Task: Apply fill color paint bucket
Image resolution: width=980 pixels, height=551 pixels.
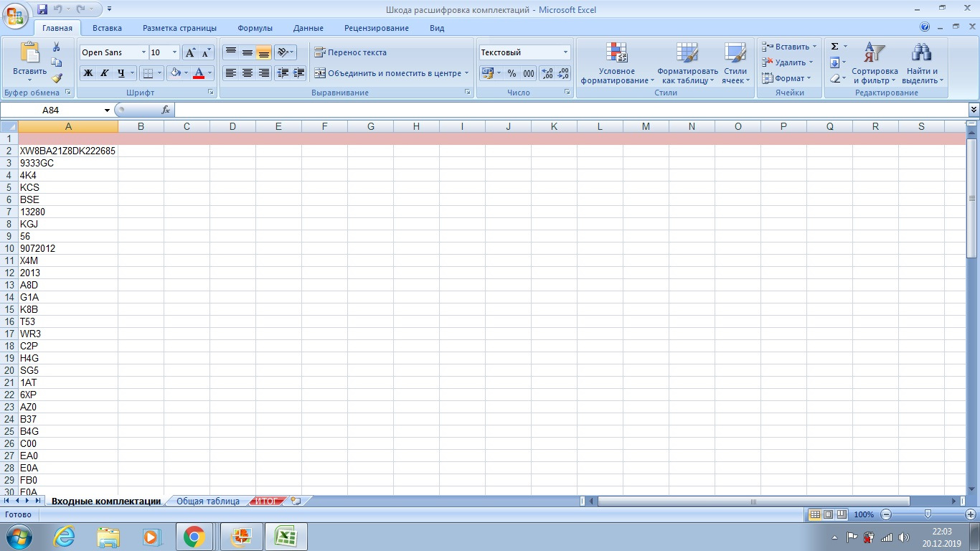Action: click(175, 73)
